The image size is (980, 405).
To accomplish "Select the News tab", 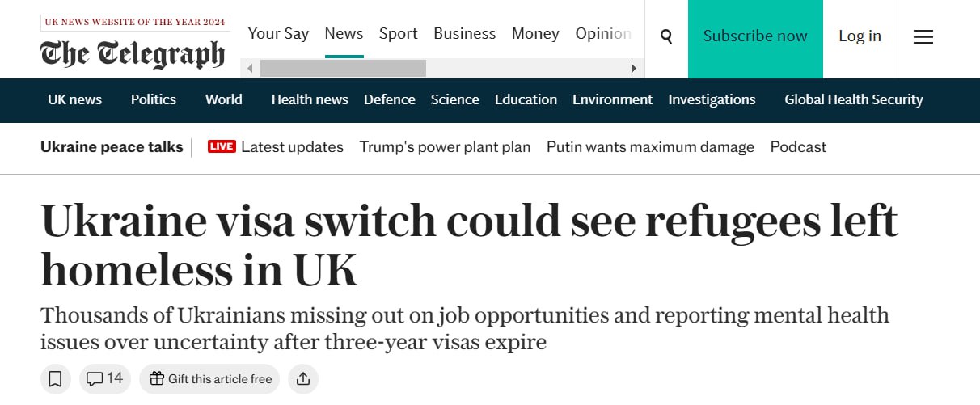I will 344,33.
